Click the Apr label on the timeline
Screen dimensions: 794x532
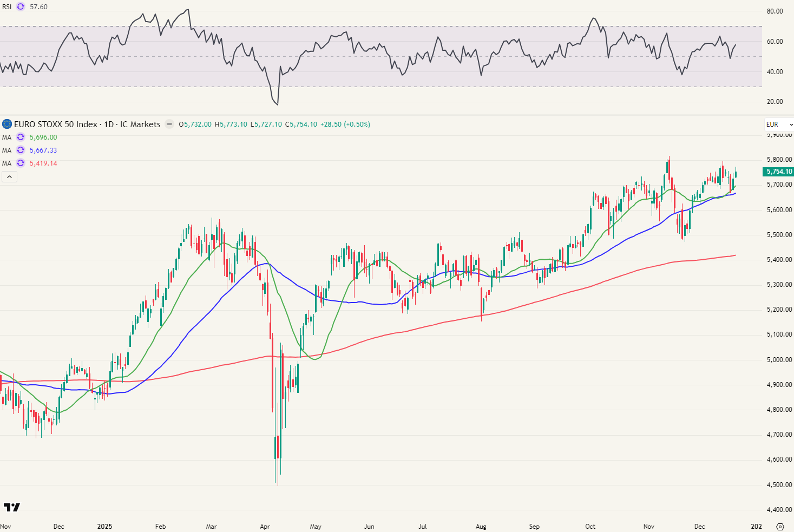pos(265,526)
